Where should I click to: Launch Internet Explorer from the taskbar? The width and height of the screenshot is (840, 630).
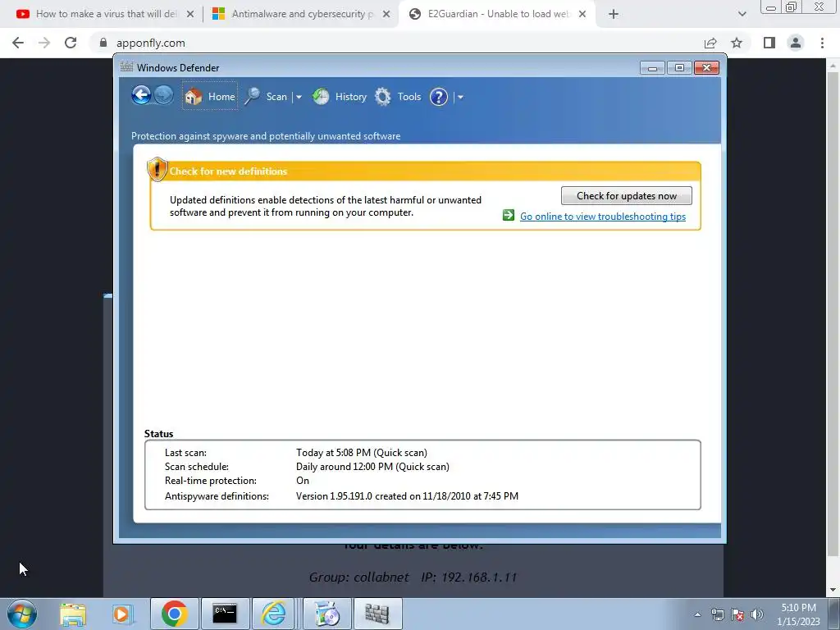pyautogui.click(x=274, y=614)
